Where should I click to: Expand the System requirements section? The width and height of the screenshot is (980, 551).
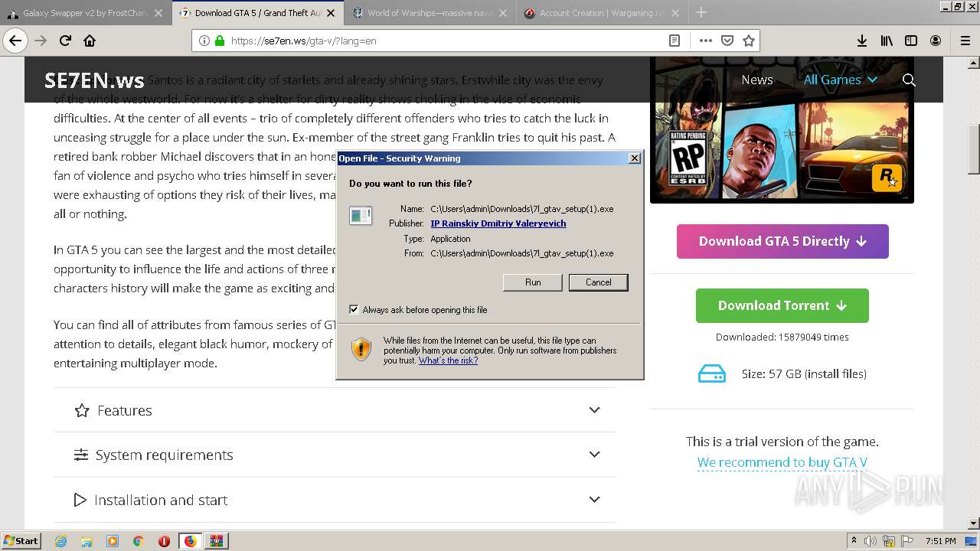click(x=335, y=455)
